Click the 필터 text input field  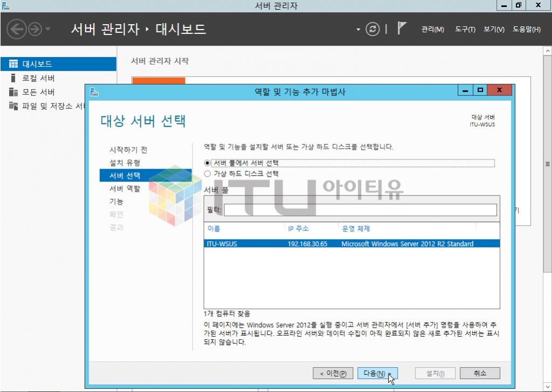pos(360,209)
